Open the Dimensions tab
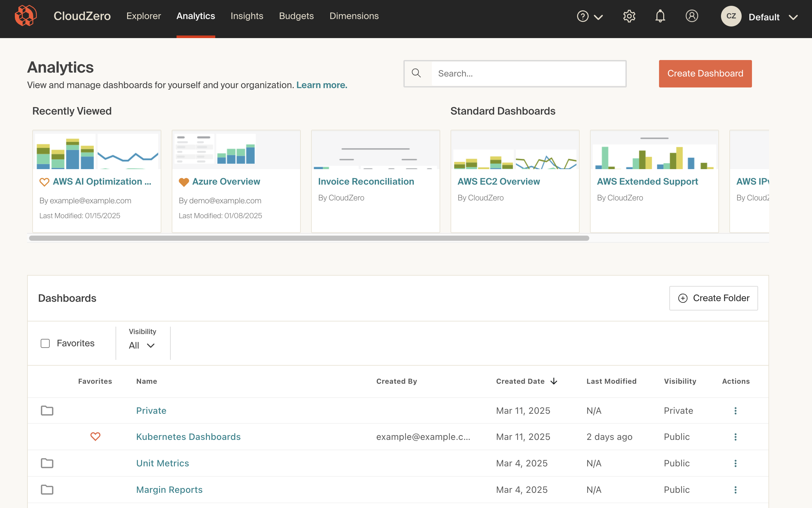The width and height of the screenshot is (812, 508). coord(354,16)
